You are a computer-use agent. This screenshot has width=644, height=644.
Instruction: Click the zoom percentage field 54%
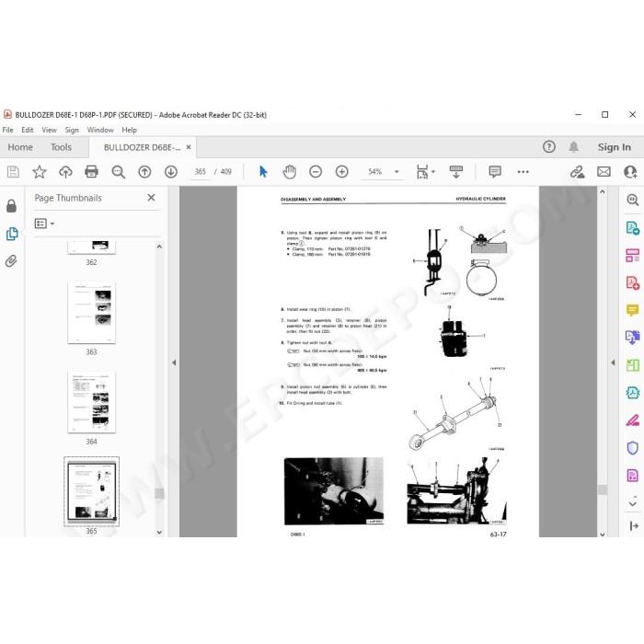click(375, 172)
